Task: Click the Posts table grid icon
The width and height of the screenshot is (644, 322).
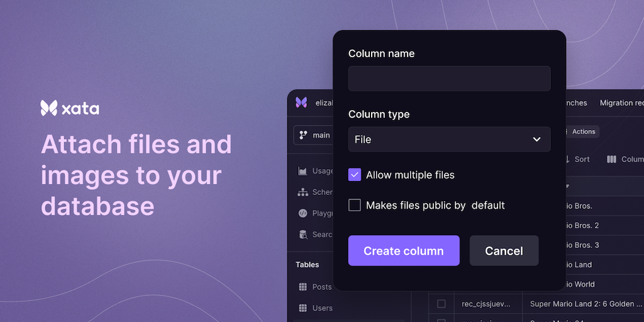Action: (x=303, y=287)
